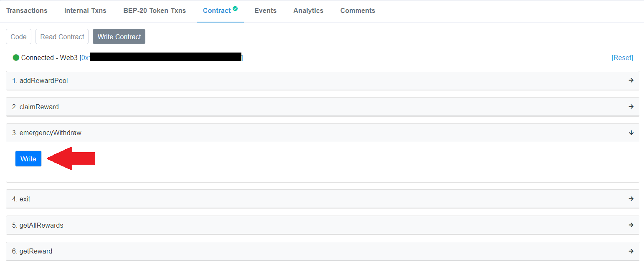Click the Write Contract button

click(119, 37)
